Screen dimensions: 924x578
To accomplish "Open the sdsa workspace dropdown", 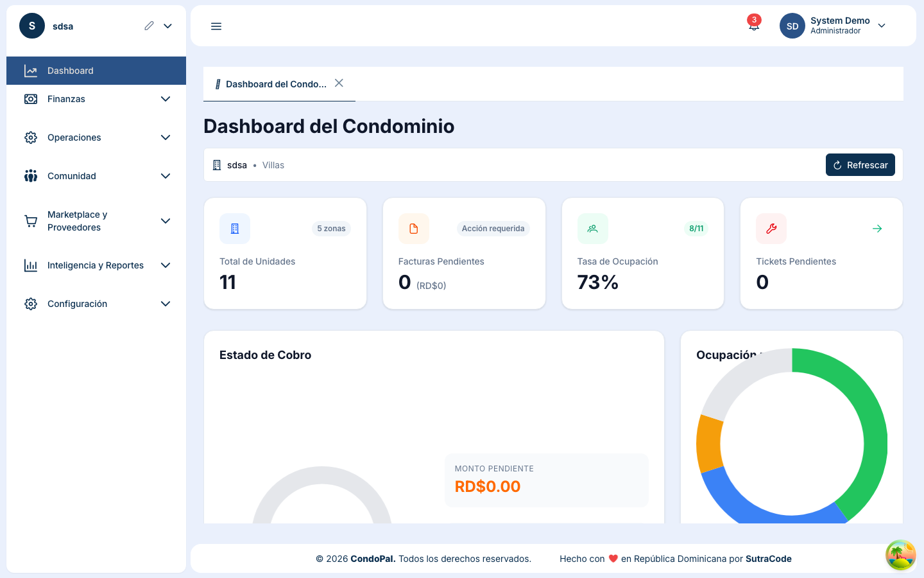I will pyautogui.click(x=167, y=26).
